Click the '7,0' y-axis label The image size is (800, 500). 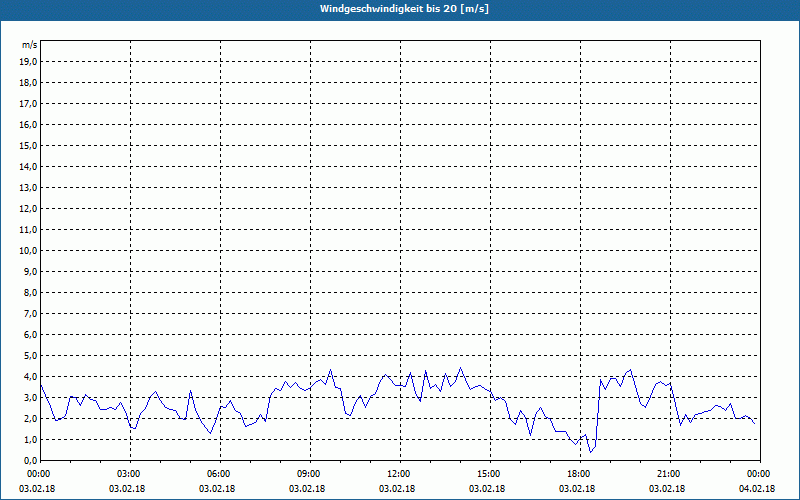tap(31, 313)
